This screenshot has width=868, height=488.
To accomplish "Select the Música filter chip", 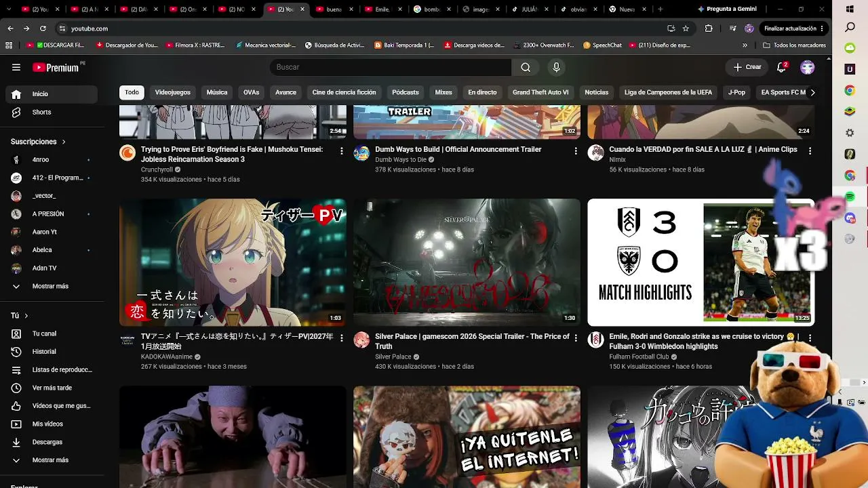I will pos(217,92).
